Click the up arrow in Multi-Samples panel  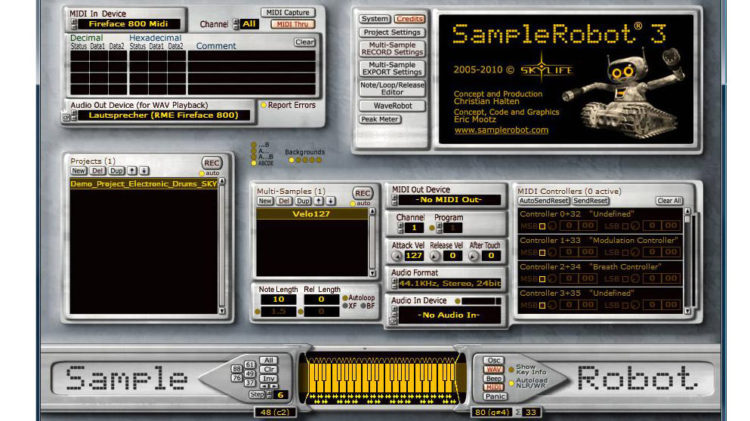coord(319,201)
